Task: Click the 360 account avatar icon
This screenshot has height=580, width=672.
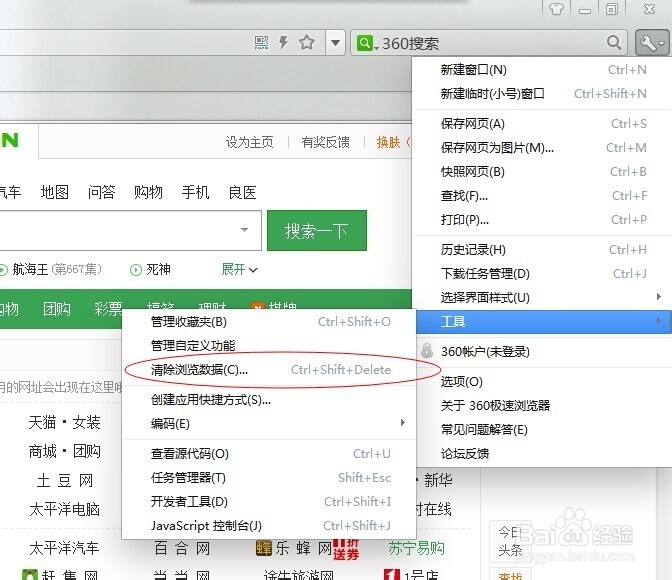Action: pyautogui.click(x=426, y=351)
